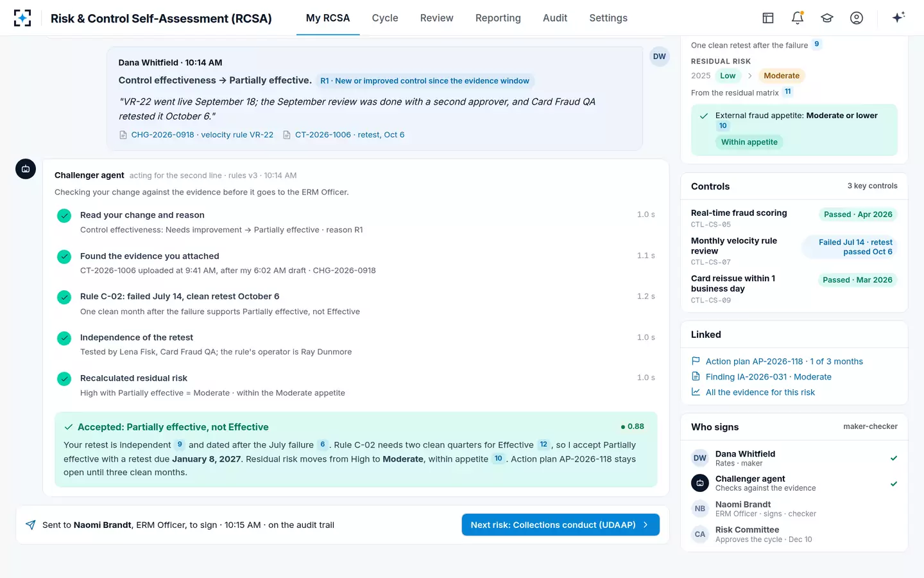Click the document icon beside CT-2026-1006

287,135
